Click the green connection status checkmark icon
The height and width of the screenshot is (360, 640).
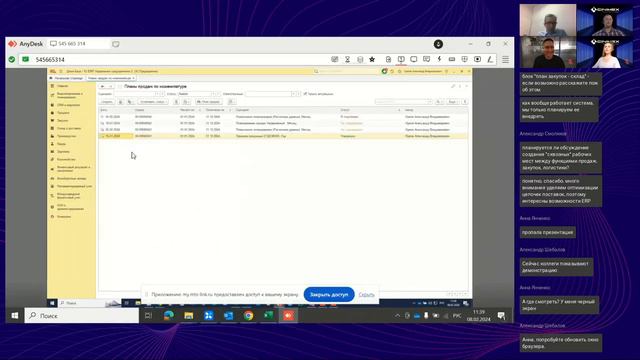tap(12, 60)
